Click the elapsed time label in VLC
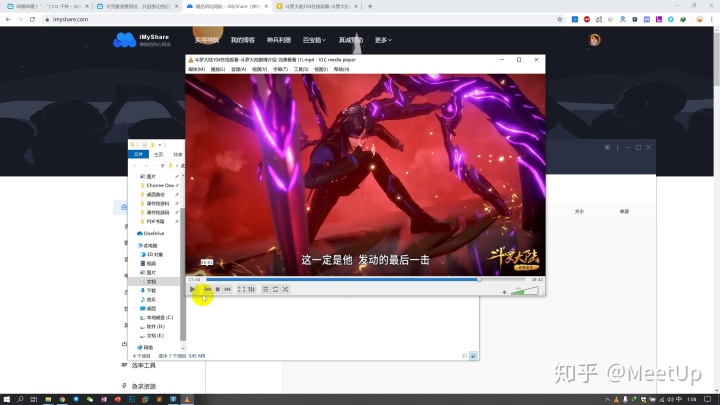This screenshot has width=720, height=405. [x=195, y=279]
